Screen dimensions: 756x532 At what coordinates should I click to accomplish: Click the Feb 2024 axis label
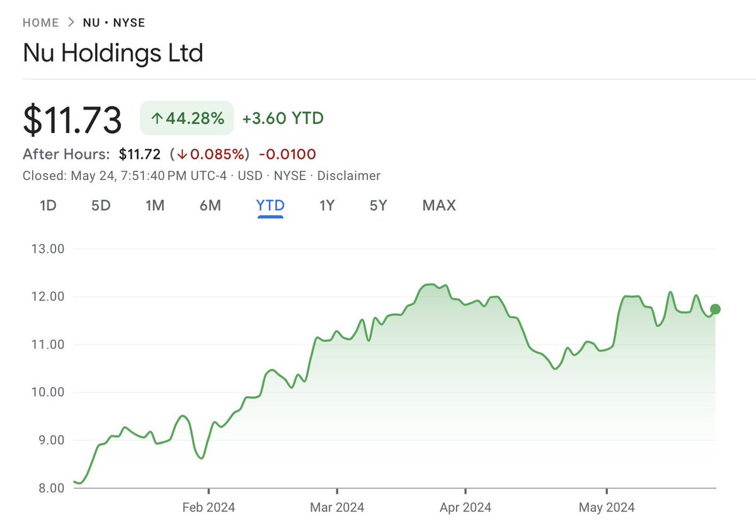208,507
